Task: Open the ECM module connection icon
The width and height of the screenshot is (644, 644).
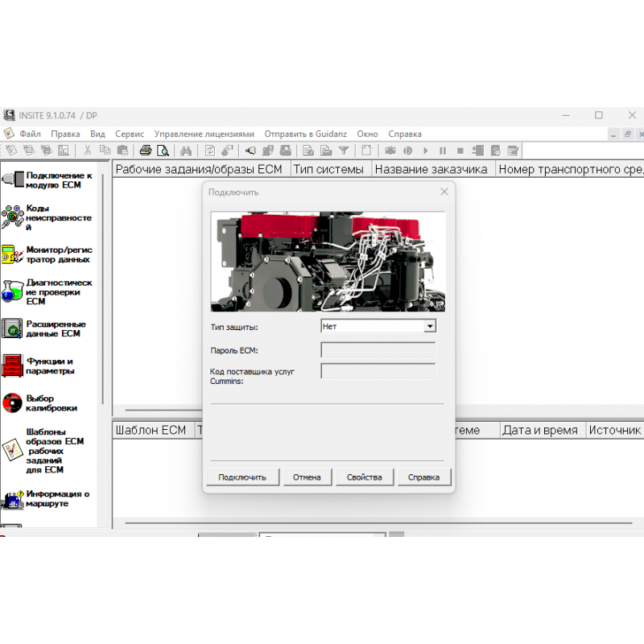Action: 13,180
